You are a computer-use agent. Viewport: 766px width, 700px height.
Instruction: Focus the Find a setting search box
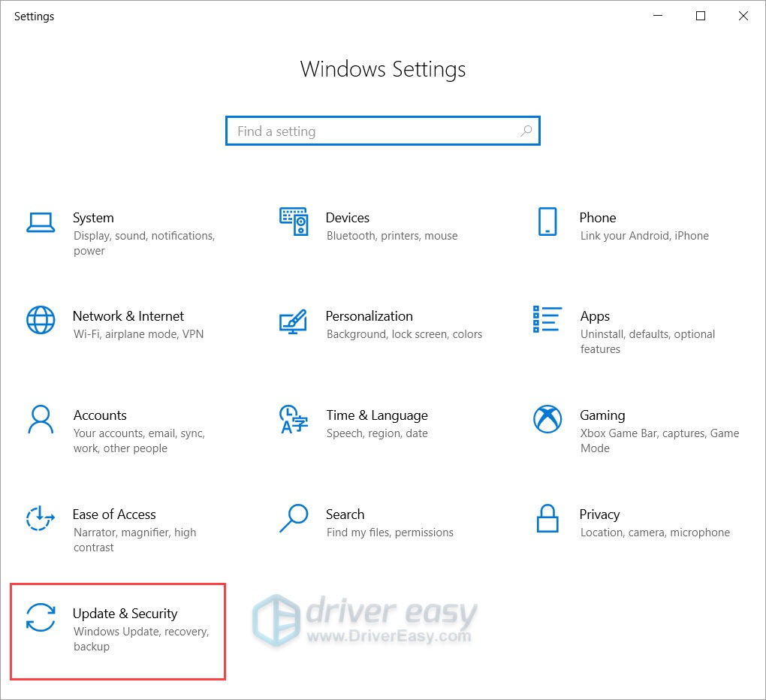[375, 131]
